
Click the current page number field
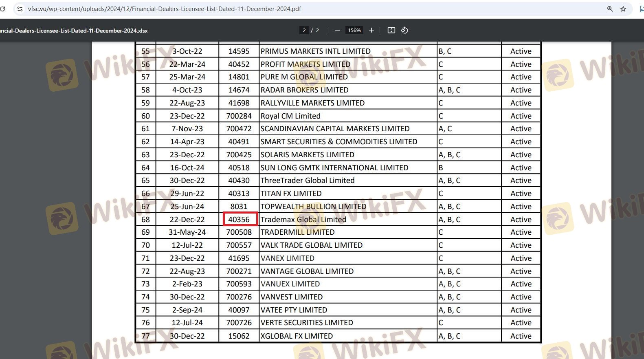click(304, 30)
